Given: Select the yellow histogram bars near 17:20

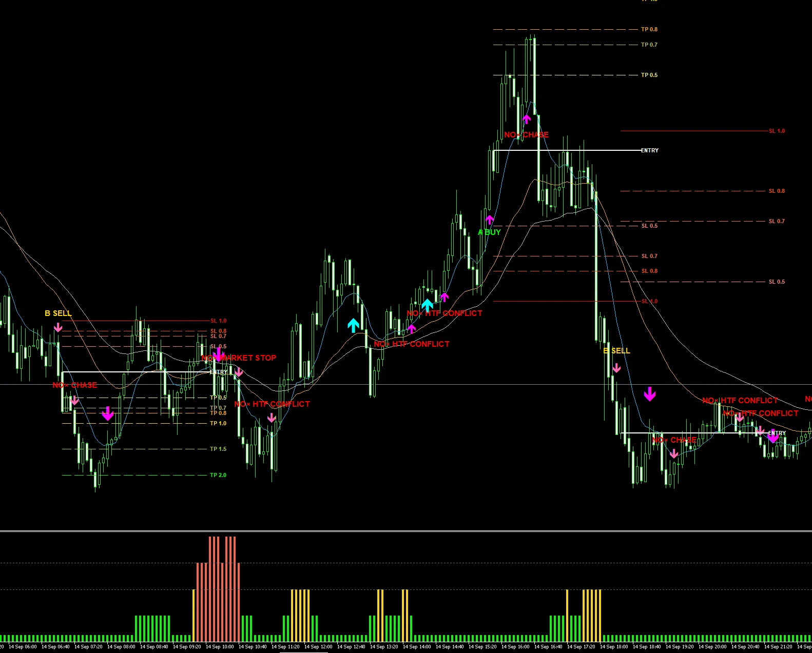Looking at the screenshot, I should [592, 616].
